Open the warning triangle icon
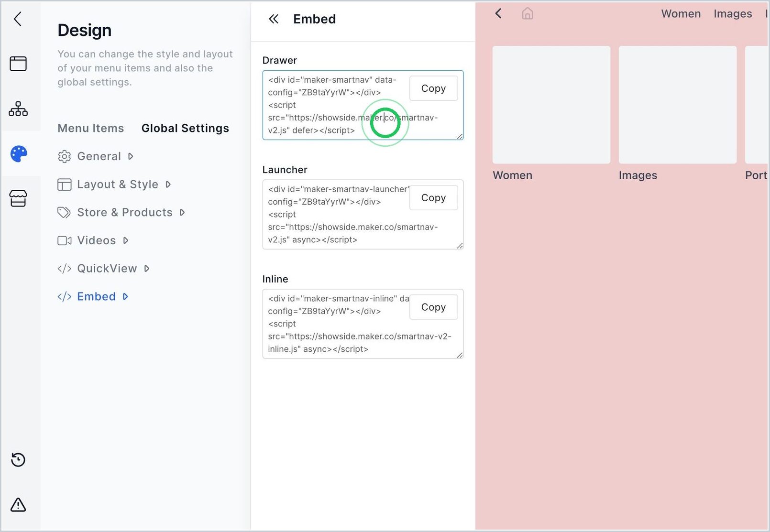The height and width of the screenshot is (532, 770). [x=18, y=505]
